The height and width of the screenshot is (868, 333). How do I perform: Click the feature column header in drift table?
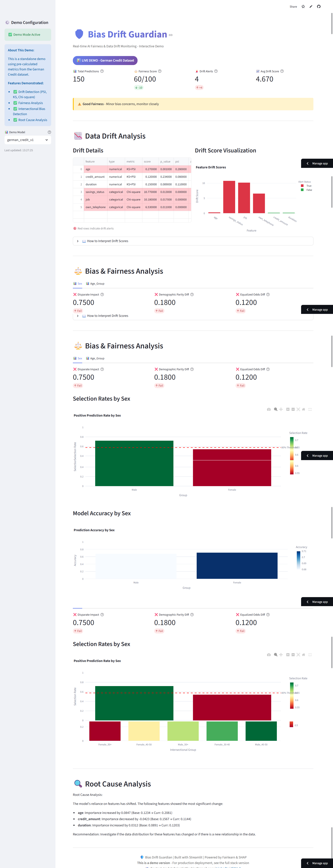tap(95, 162)
